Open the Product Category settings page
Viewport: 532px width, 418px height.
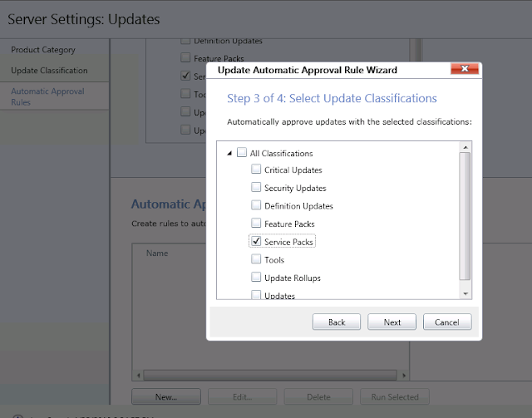(x=43, y=50)
